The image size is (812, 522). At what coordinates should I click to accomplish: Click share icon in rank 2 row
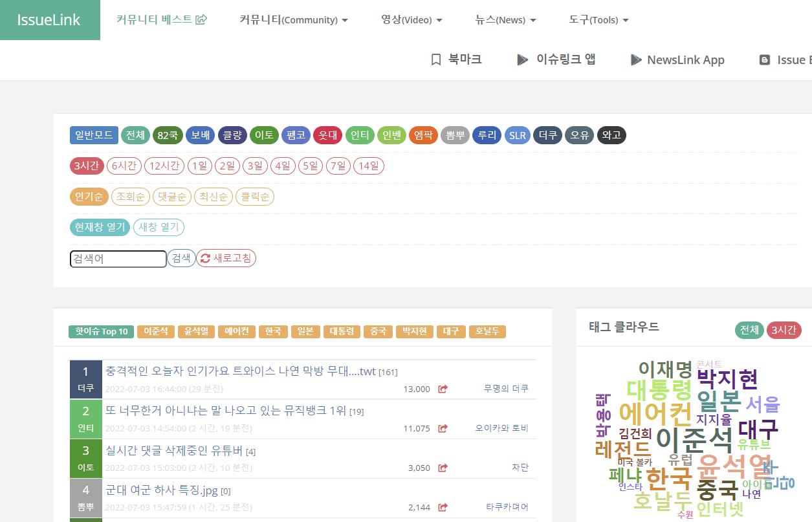tap(443, 428)
